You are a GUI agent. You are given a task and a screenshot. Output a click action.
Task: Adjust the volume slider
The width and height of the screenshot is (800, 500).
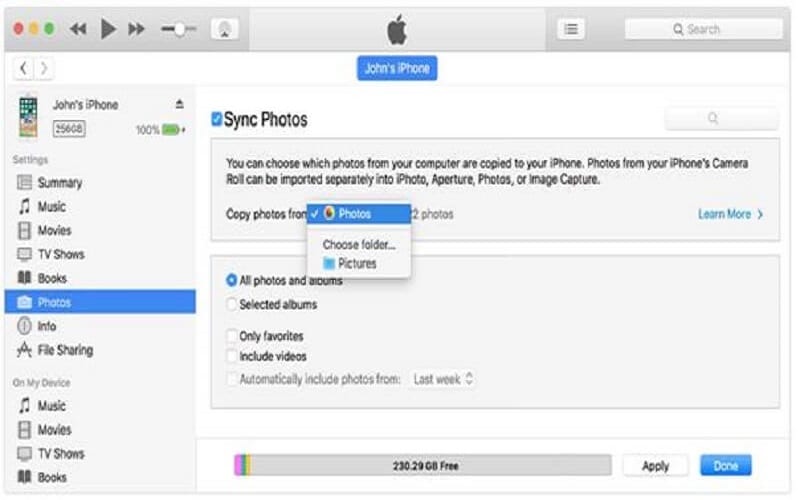tap(179, 29)
